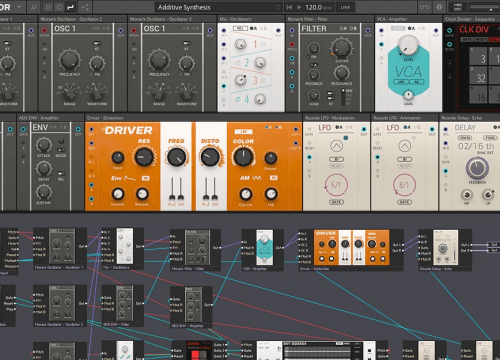Click Oscillator 2 FREQUENCY knob
500x360 pixels.
(69, 60)
